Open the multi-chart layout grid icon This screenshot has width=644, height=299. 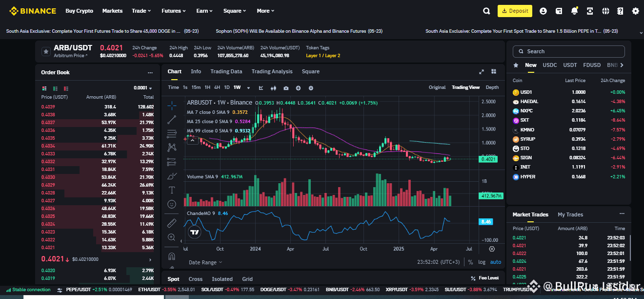click(x=494, y=71)
